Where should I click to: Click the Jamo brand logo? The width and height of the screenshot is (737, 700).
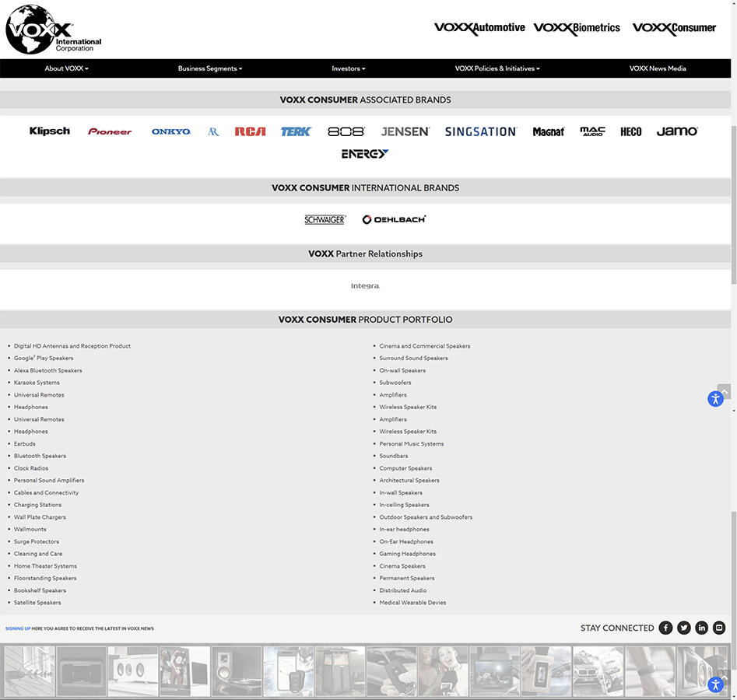[x=677, y=131]
